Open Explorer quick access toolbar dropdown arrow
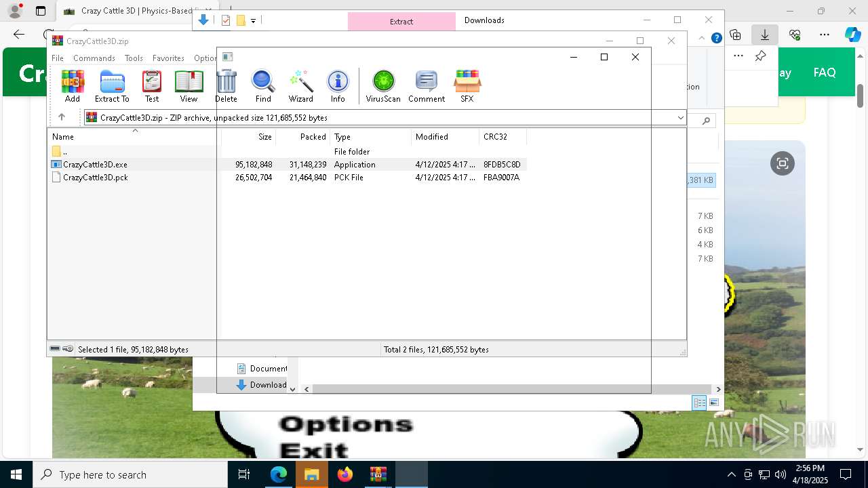Viewport: 868px width, 488px height. click(253, 21)
